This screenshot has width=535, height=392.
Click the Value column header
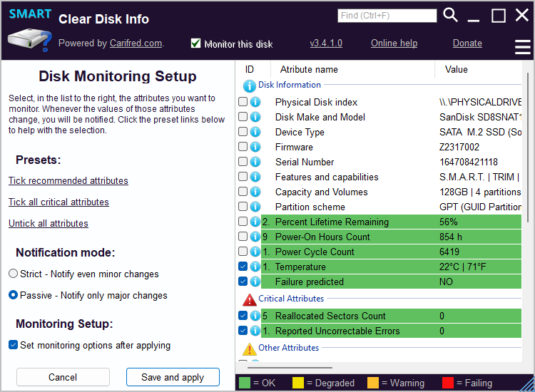pos(479,69)
